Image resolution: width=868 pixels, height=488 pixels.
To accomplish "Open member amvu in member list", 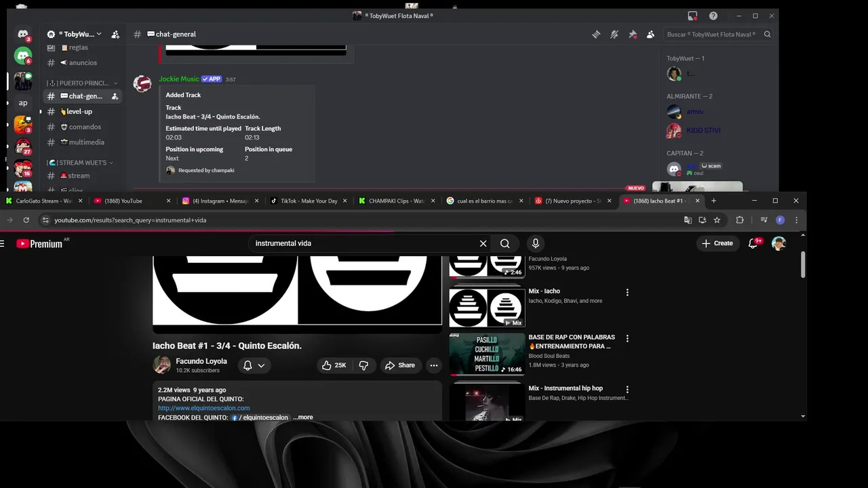I will click(x=694, y=112).
